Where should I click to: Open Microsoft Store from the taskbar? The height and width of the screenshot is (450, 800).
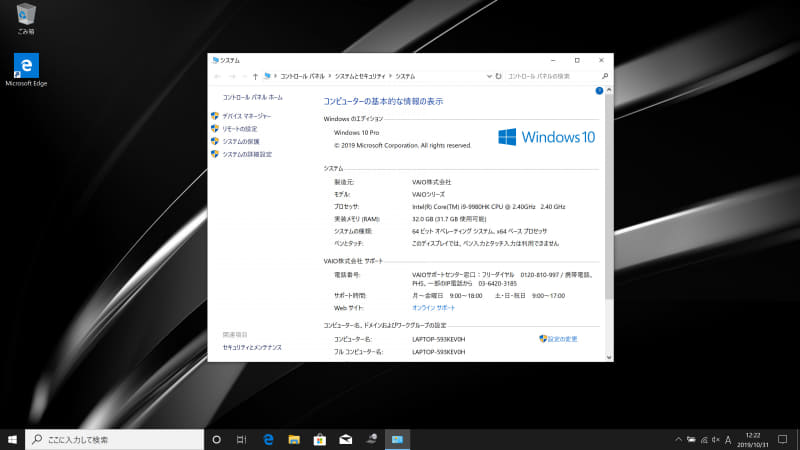[x=320, y=439]
